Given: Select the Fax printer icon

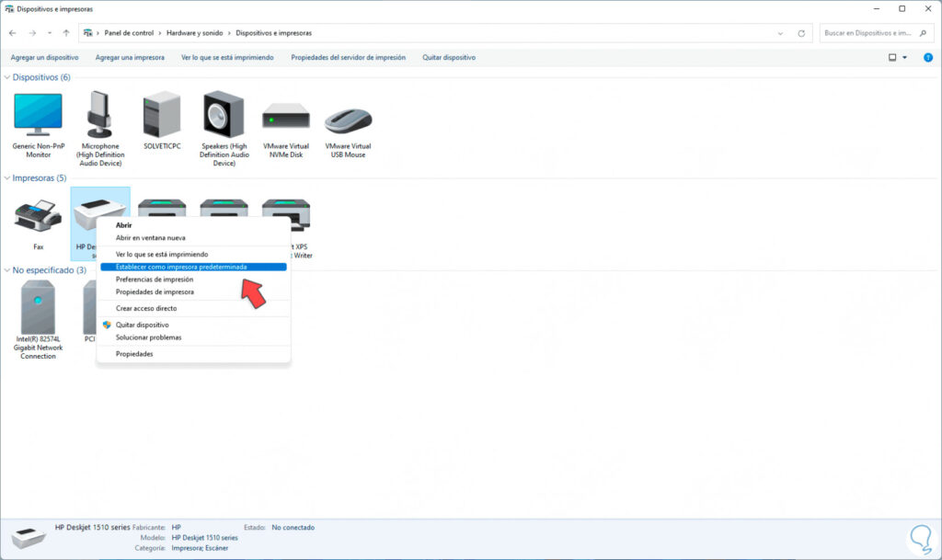Looking at the screenshot, I should pyautogui.click(x=38, y=223).
